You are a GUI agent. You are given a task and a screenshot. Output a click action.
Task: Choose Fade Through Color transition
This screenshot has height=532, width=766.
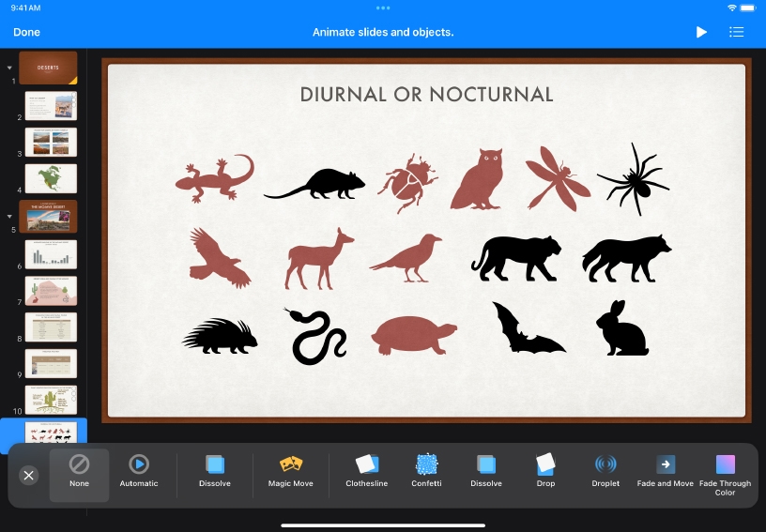point(725,474)
